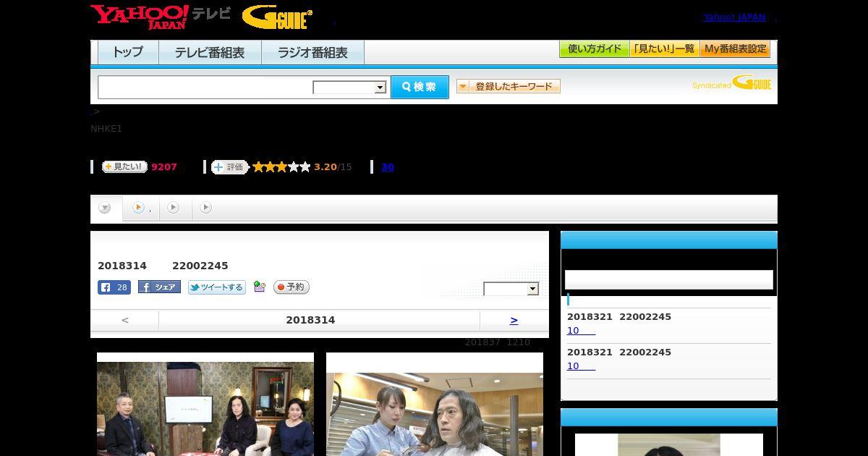The image size is (868, 456).
Task: Select the third play arrow tab
Action: tap(174, 208)
